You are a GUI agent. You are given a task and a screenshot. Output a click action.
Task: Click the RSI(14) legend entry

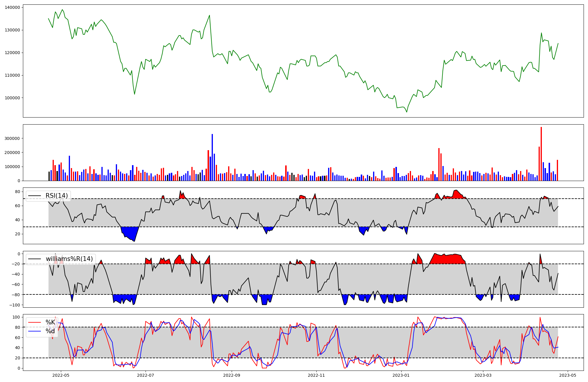coord(56,196)
